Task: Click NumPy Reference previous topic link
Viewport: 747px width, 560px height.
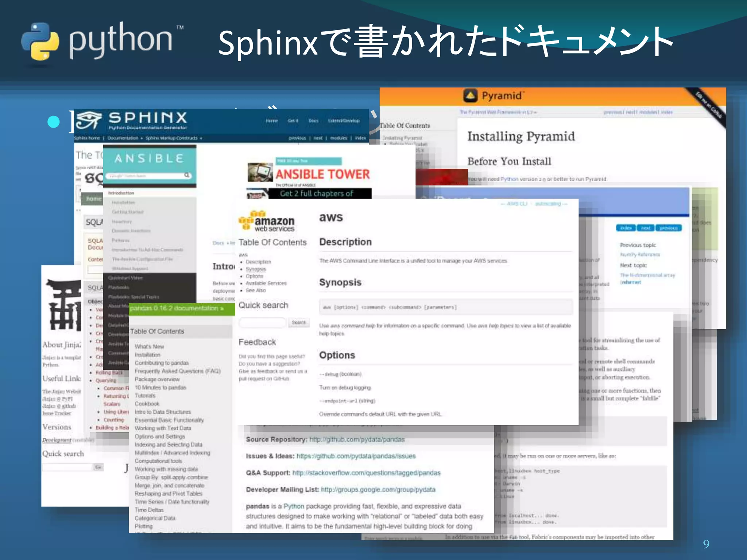Action: (x=640, y=255)
